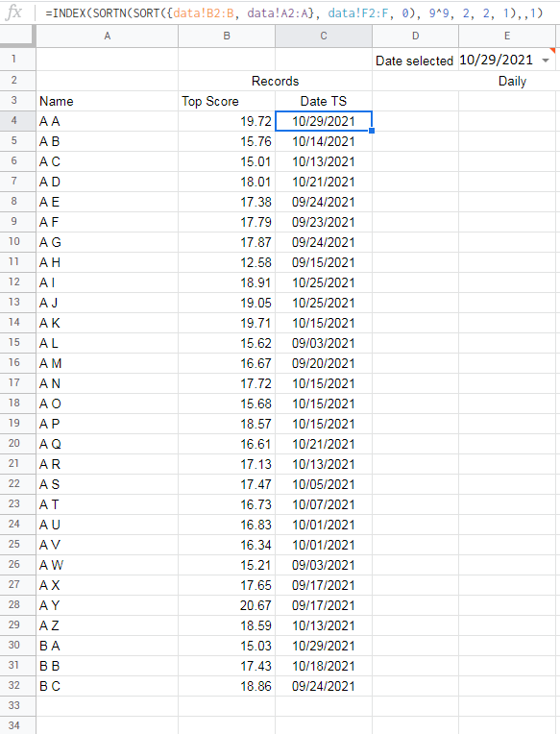This screenshot has width=560, height=734.
Task: Select the score cell 17.13
Action: pos(227,463)
